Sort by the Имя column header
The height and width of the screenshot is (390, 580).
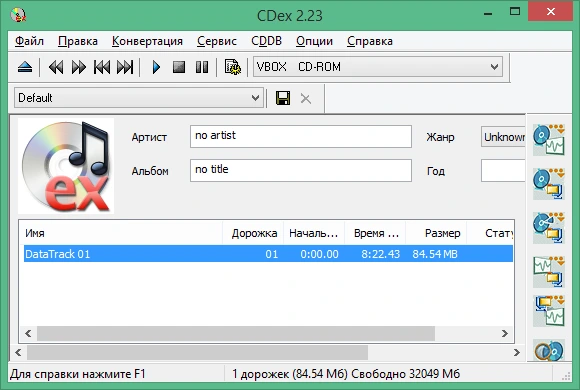pos(121,233)
